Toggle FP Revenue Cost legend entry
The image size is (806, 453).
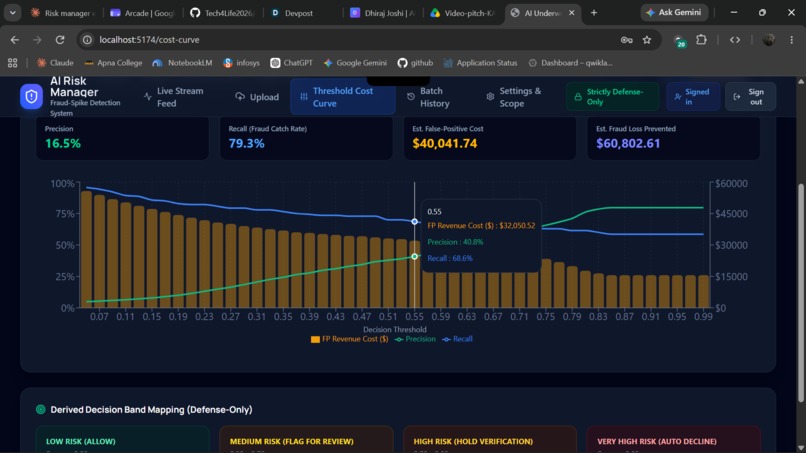350,339
